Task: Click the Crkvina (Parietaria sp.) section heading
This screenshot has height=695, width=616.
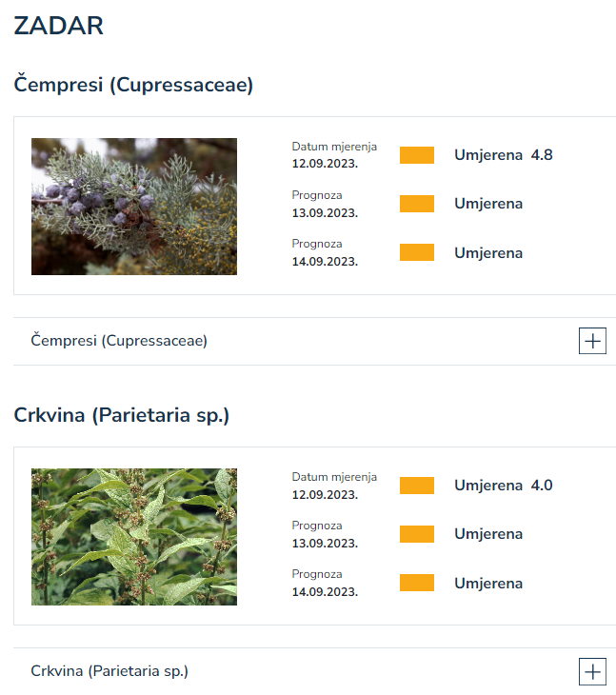Action: pos(122,415)
